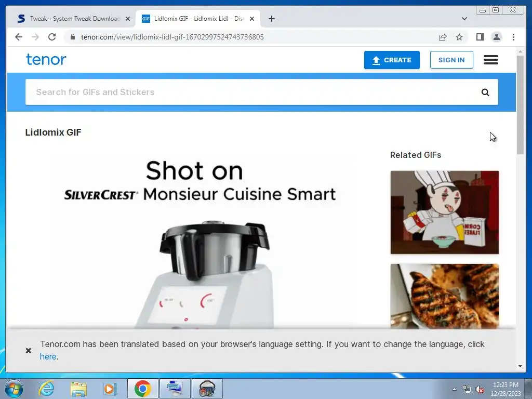Open the keyboard app in taskbar
532x399 pixels.
tap(175, 389)
